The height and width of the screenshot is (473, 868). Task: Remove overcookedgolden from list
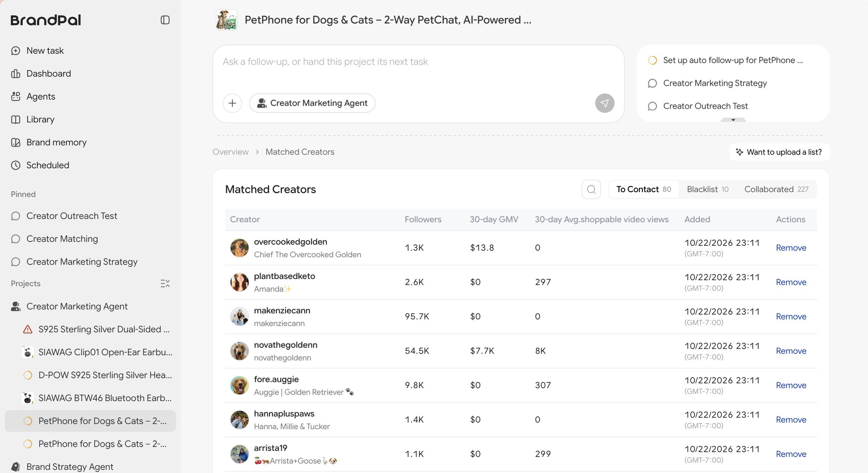click(791, 248)
